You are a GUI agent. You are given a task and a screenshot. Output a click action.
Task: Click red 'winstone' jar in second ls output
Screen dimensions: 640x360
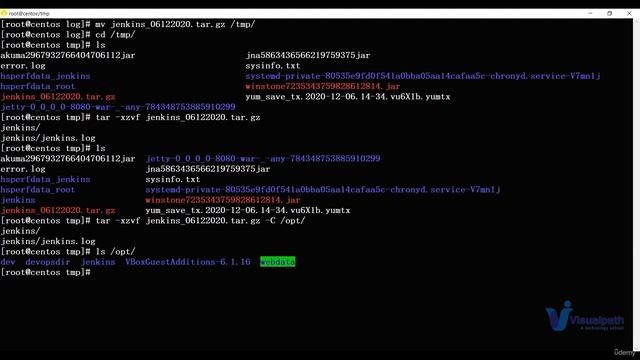[223, 200]
